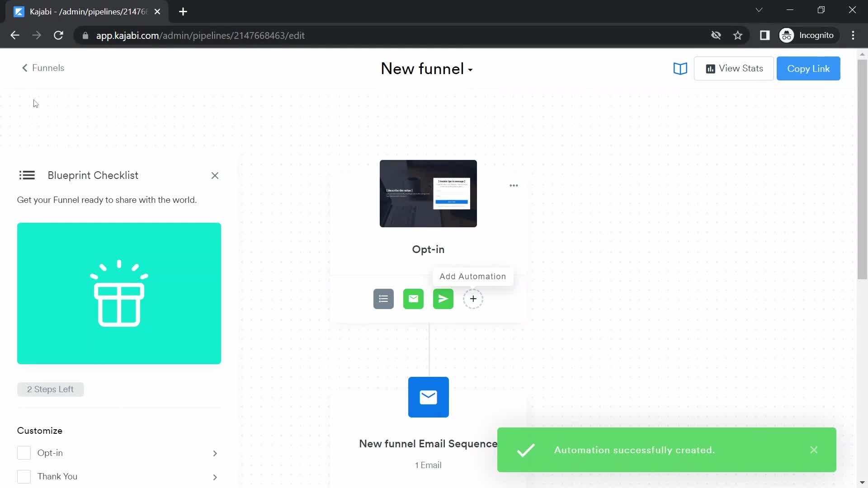Click the email sequence blue icon
The width and height of the screenshot is (868, 488).
coord(428,397)
